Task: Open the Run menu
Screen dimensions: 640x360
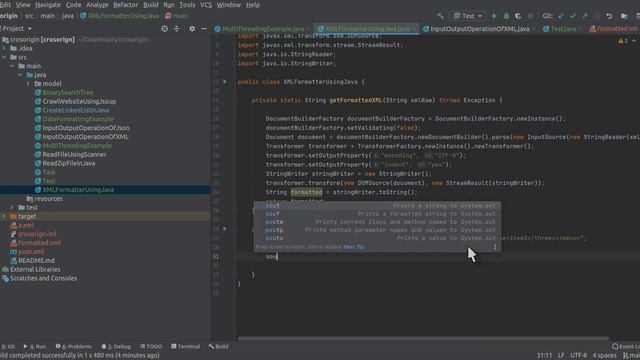Action: click(169, 5)
